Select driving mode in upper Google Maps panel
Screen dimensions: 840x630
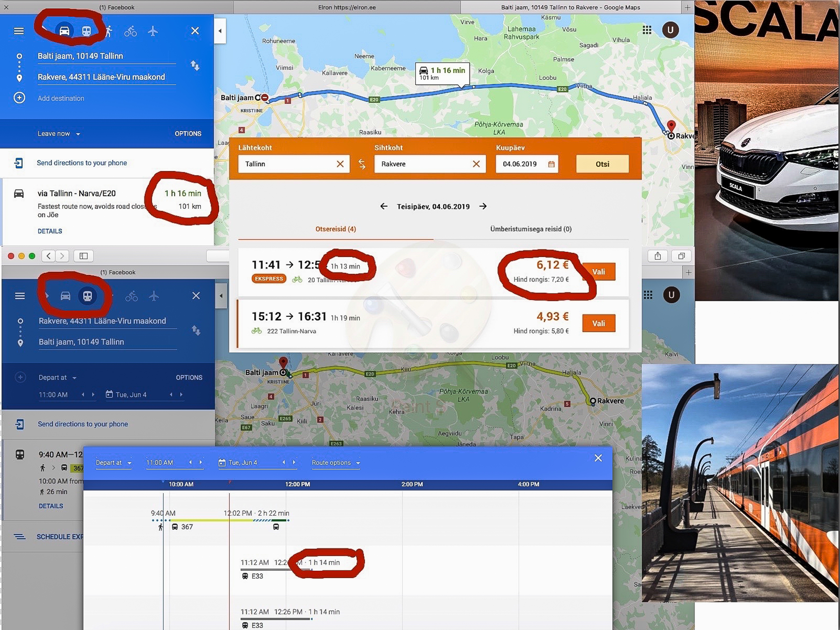click(64, 31)
